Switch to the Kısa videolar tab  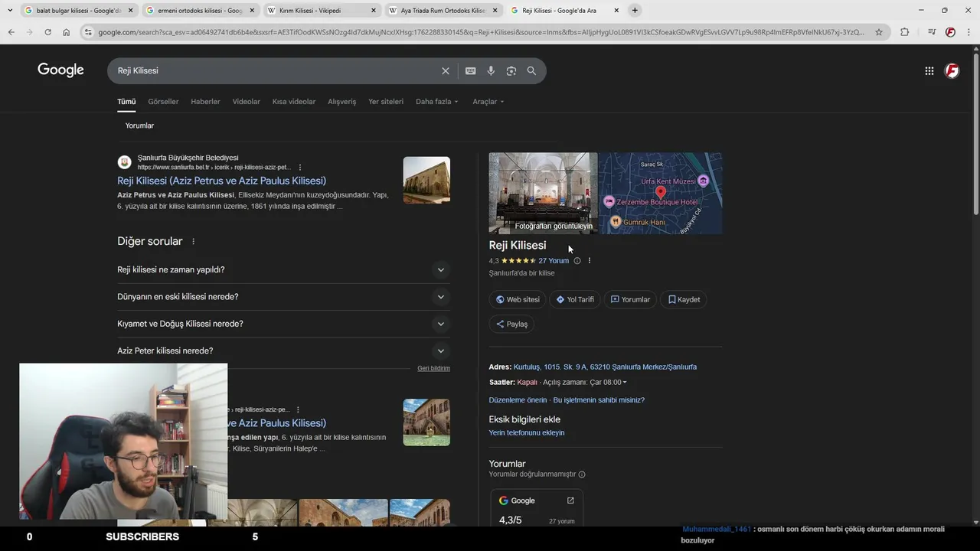tap(294, 102)
